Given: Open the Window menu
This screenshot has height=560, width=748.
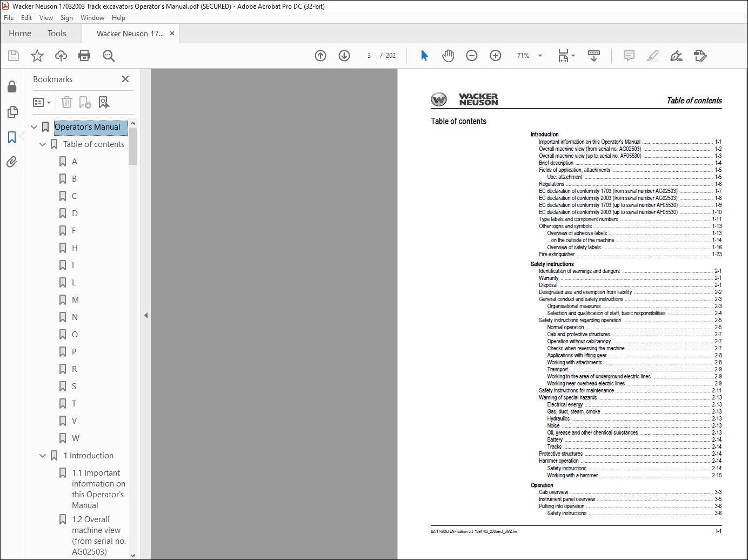Looking at the screenshot, I should click(x=92, y=17).
